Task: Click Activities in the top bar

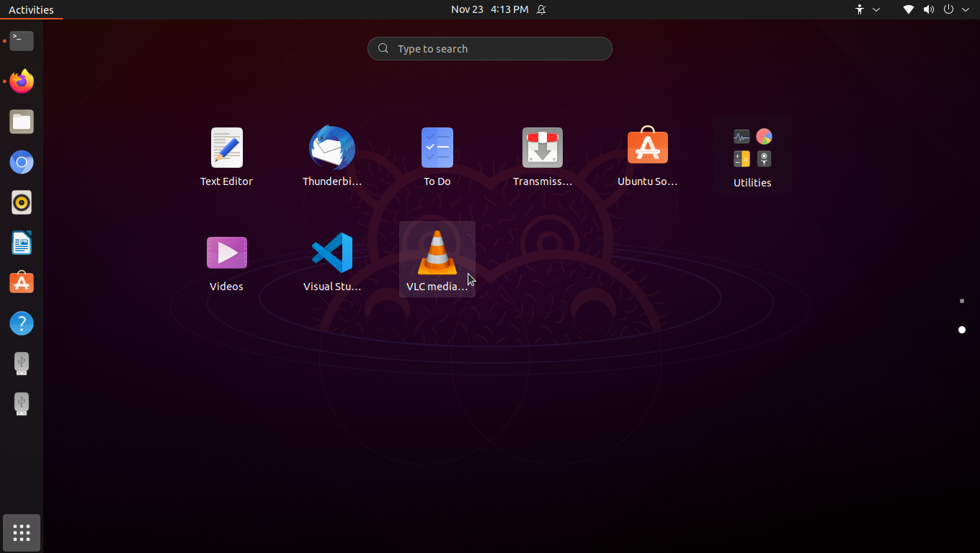Action: [31, 9]
